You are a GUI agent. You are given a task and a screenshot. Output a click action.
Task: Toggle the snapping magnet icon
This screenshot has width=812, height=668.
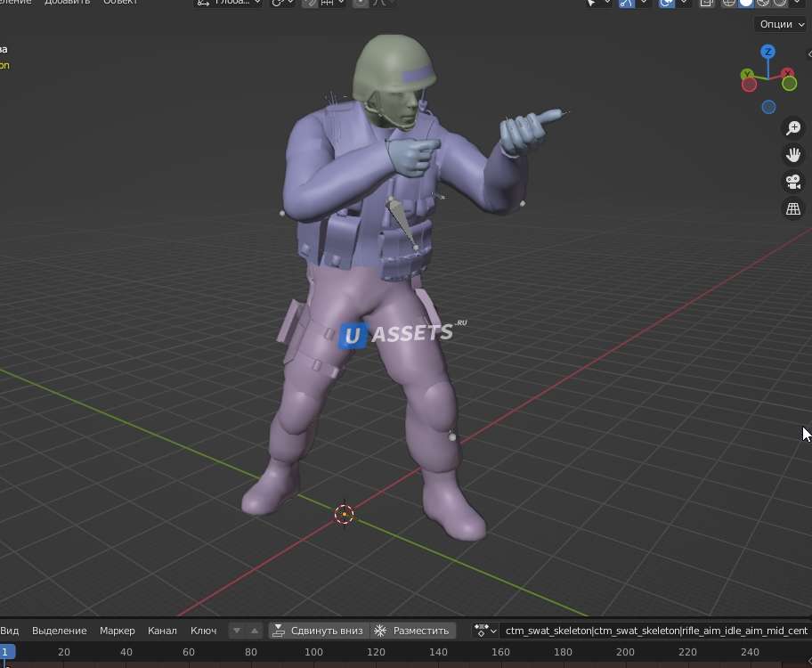[310, 3]
